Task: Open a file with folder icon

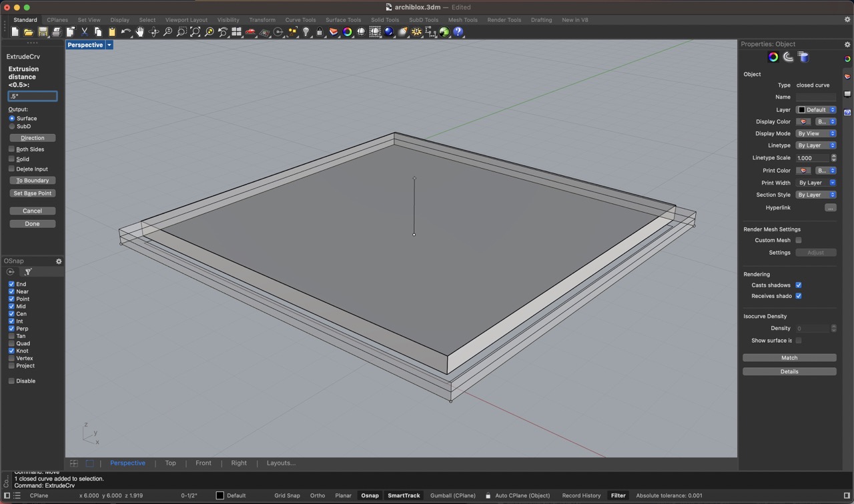Action: coord(28,32)
